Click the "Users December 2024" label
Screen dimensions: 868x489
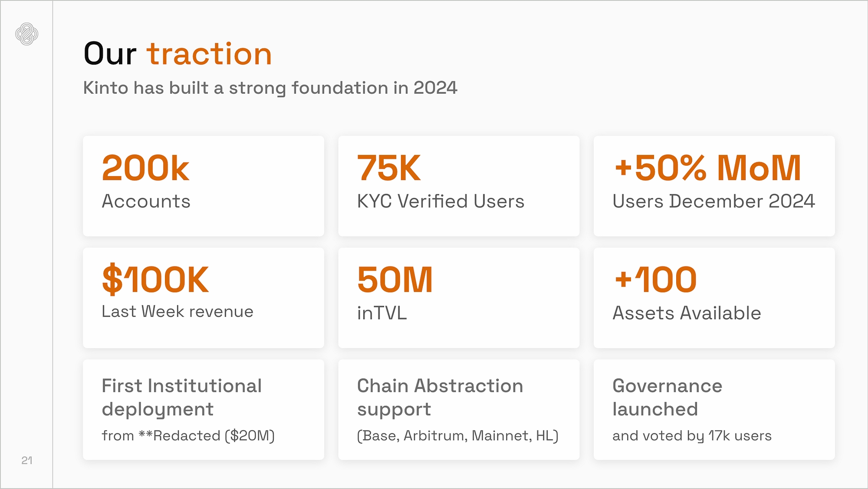pyautogui.click(x=713, y=201)
